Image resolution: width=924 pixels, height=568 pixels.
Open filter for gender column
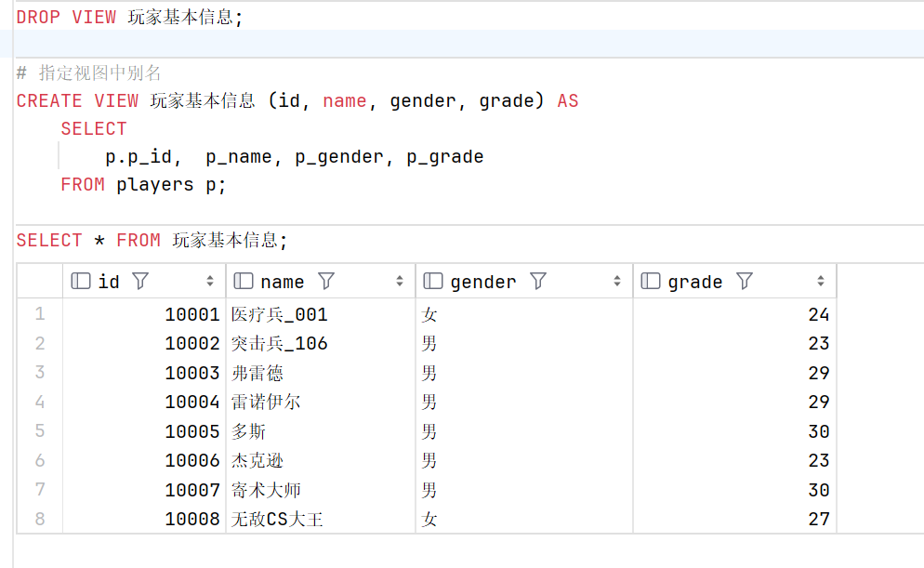pos(538,281)
